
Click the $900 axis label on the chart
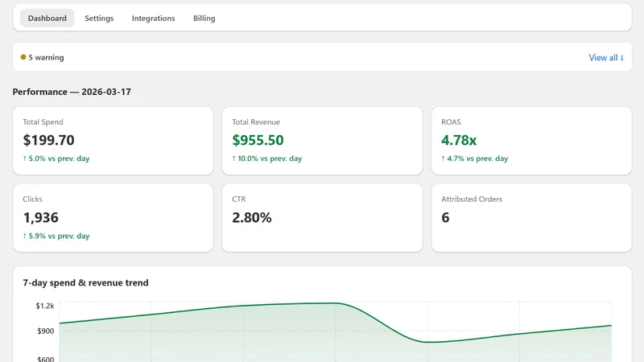click(46, 331)
